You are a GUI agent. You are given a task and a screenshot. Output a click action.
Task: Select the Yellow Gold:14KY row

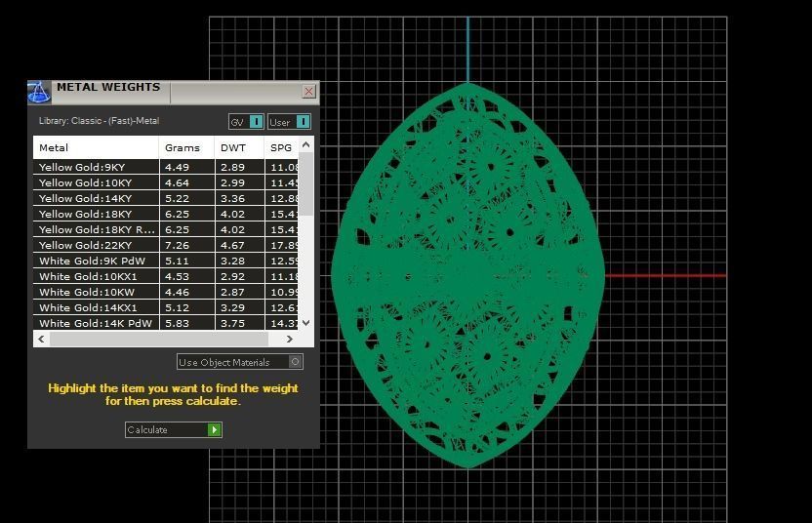(166, 198)
